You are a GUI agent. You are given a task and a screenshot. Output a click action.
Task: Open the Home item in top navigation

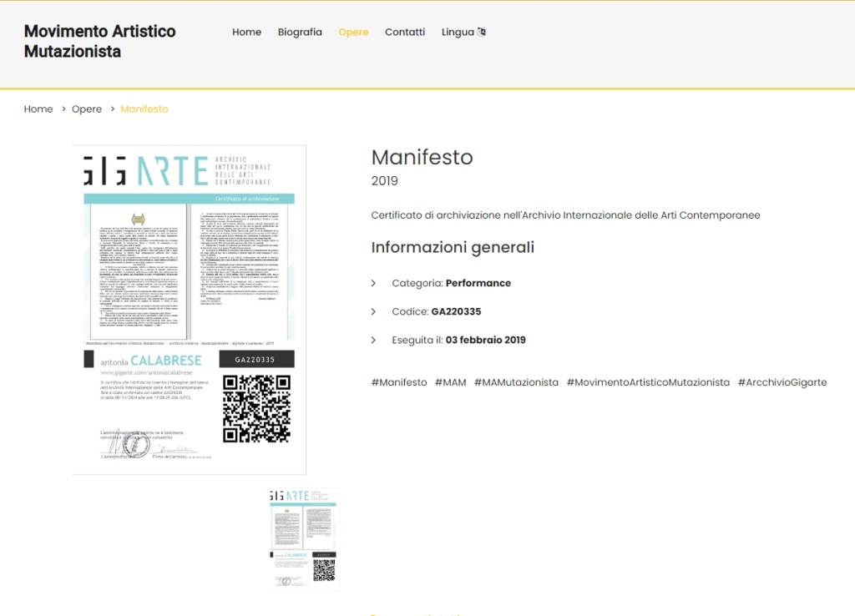coord(246,33)
